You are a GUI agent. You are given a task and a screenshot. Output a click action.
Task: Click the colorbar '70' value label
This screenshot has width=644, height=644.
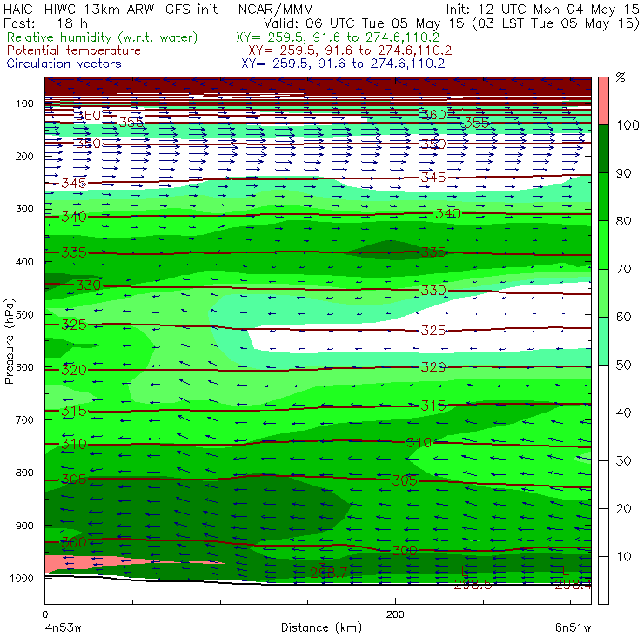(623, 269)
